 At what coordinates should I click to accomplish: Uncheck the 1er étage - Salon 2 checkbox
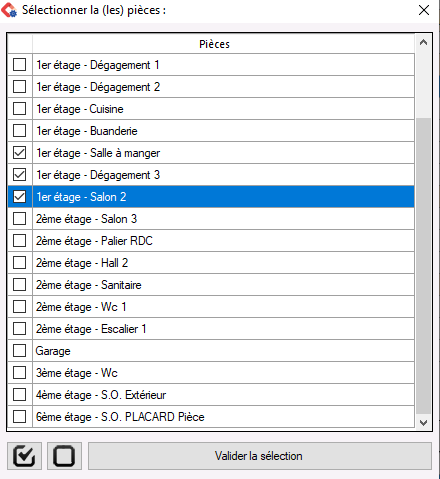[x=19, y=197]
